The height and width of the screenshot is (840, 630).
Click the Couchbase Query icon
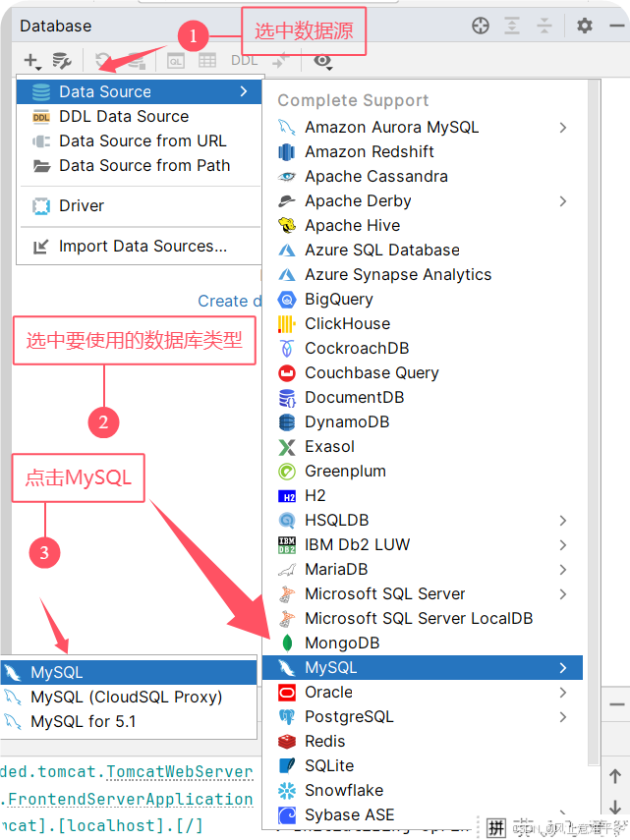pos(287,373)
